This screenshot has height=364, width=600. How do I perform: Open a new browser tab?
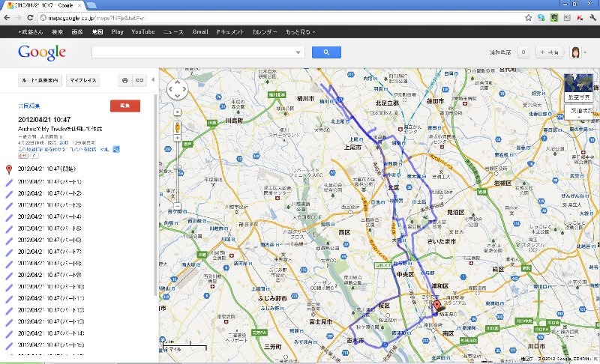pyautogui.click(x=91, y=5)
